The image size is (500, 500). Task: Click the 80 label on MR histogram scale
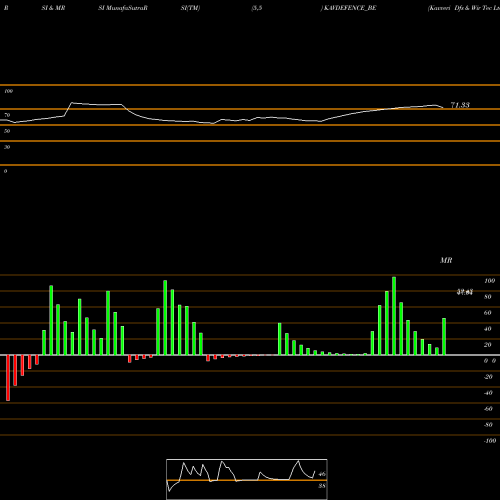[x=488, y=297]
